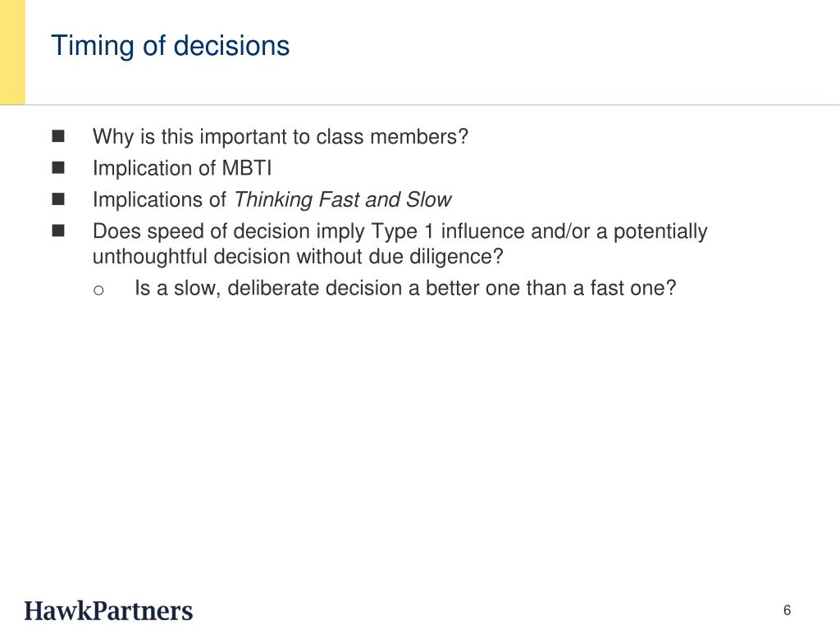This screenshot has width=840, height=630.
Task: Click the word "potentially" in fourth bullet
Action: point(660,231)
